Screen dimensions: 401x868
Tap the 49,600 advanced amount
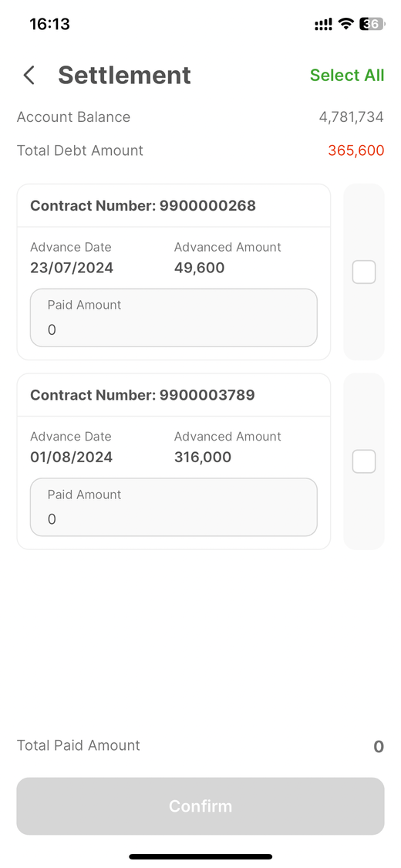199,268
